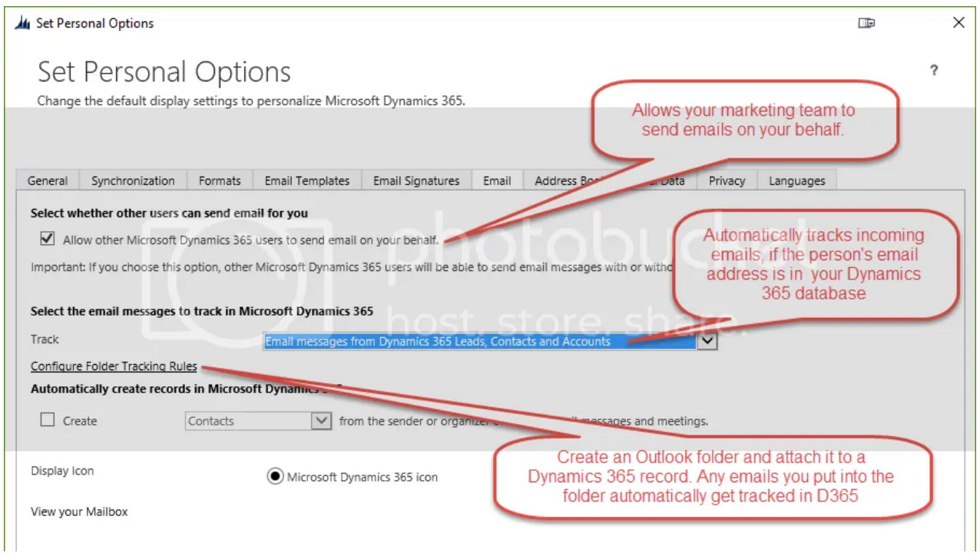This screenshot has height=556, width=980.
Task: Click the Dynamics 365 title bar icon
Action: [x=23, y=23]
